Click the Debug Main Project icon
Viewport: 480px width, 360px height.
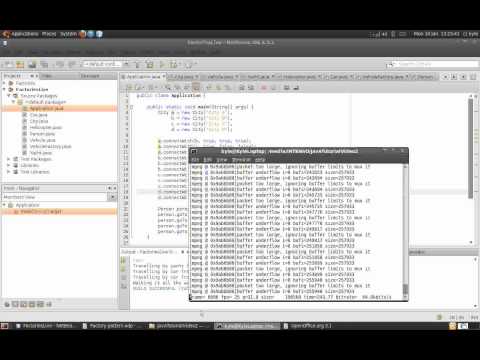tap(174, 64)
